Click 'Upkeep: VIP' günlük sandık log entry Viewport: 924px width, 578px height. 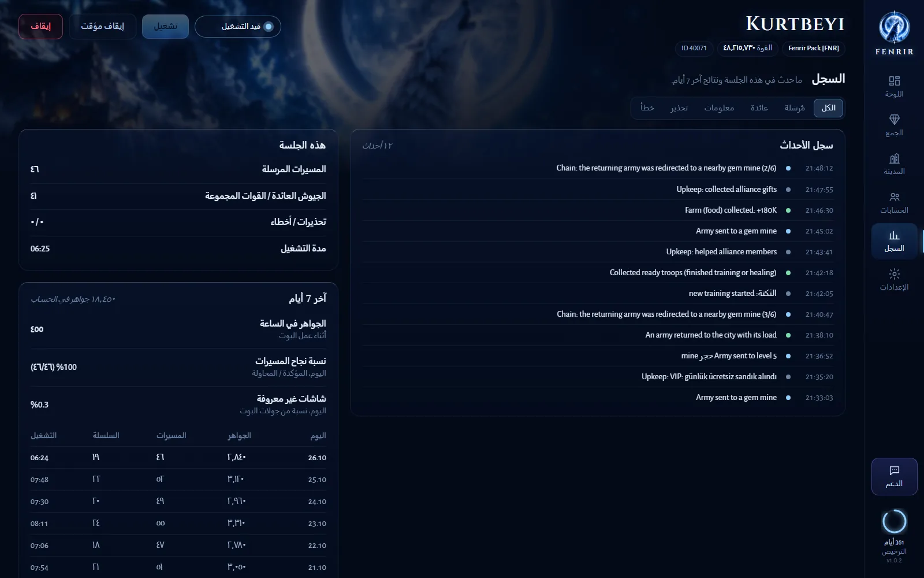[598, 377]
